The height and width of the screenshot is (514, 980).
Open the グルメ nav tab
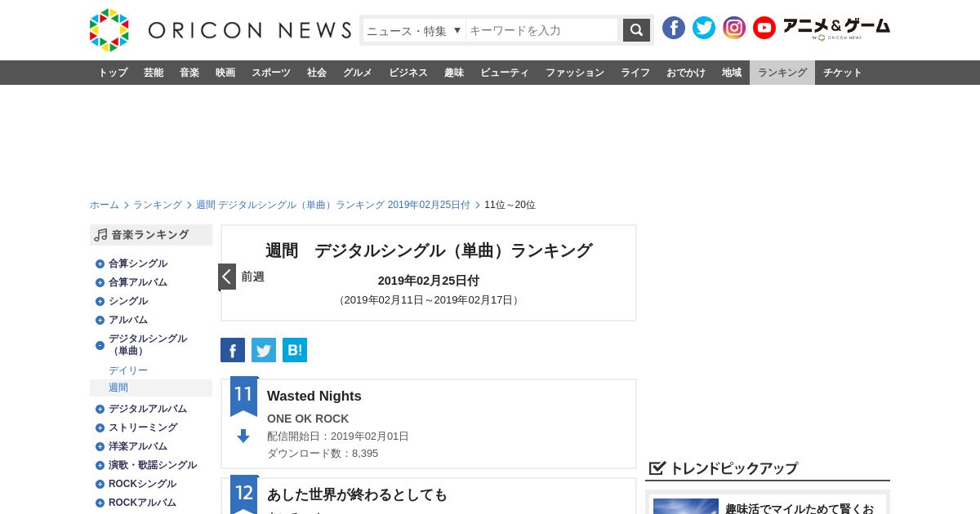click(358, 73)
